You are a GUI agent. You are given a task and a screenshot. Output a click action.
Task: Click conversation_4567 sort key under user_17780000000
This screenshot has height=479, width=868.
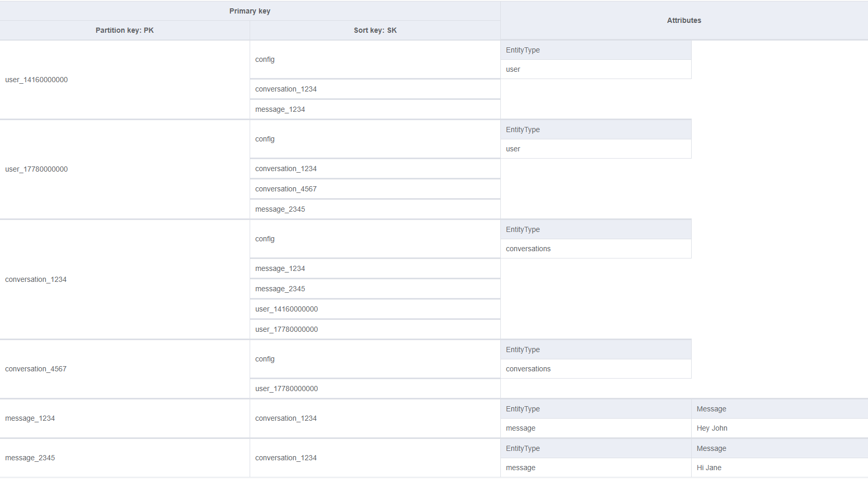(x=375, y=189)
